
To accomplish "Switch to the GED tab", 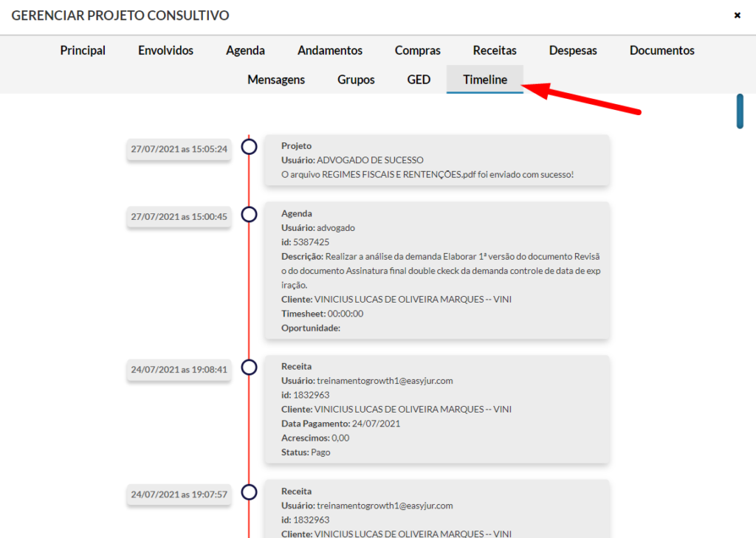I will point(419,80).
